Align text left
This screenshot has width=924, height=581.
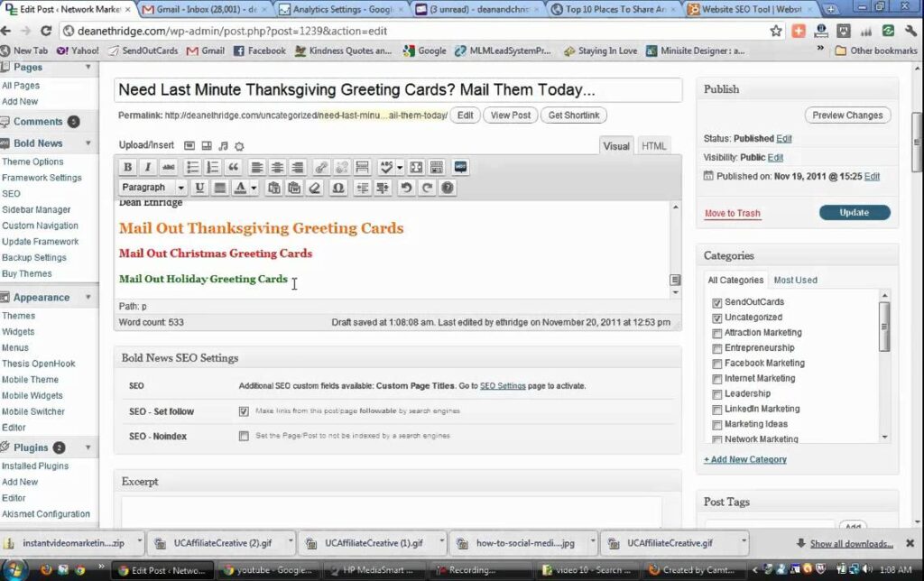[256, 167]
